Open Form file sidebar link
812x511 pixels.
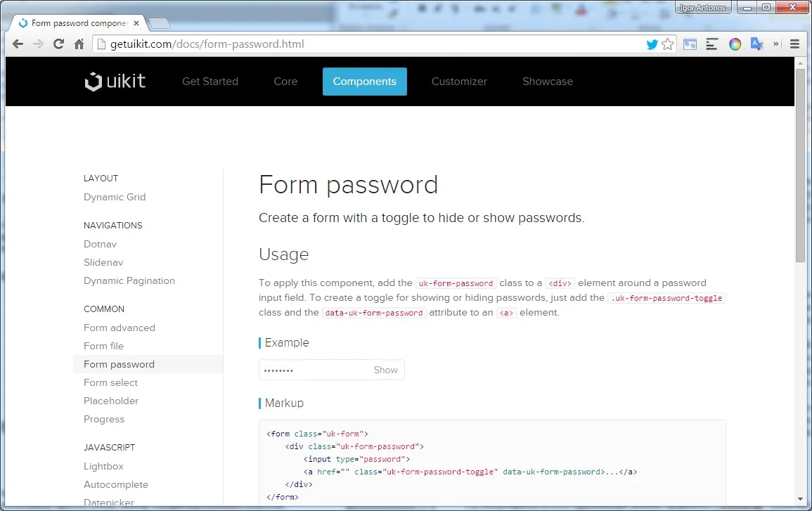click(x=103, y=346)
